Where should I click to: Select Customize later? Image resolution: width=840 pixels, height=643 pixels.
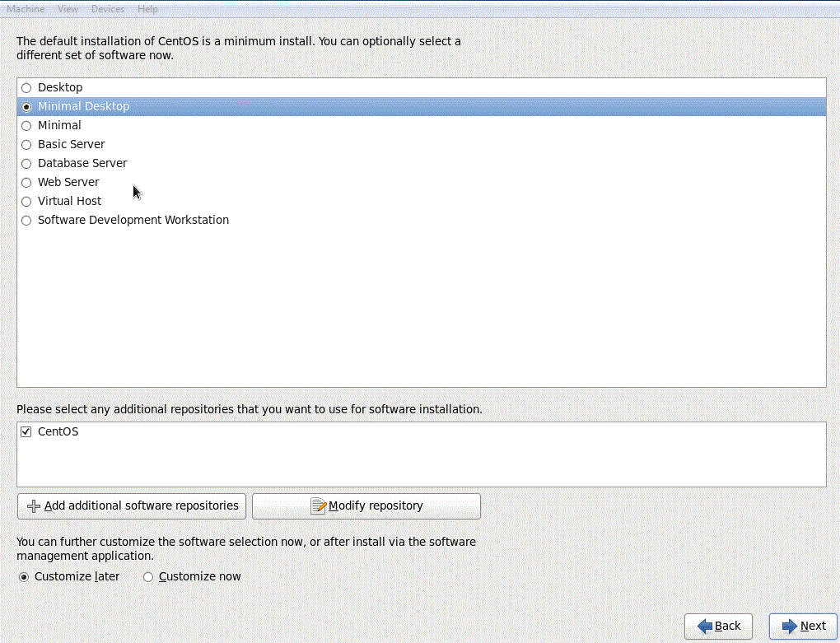[x=23, y=576]
